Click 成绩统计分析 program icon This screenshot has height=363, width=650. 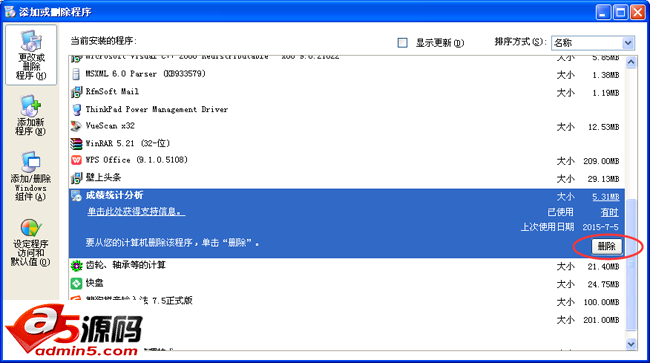pos(76,196)
